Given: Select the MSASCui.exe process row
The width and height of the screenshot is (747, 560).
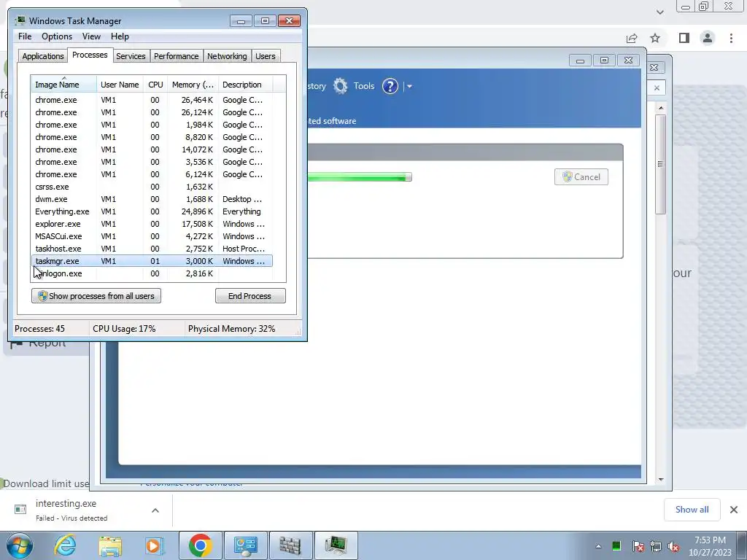Looking at the screenshot, I should (152, 236).
